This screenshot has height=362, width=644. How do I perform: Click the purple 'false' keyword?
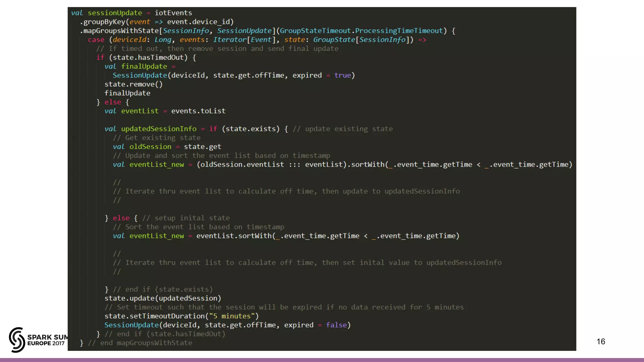pyautogui.click(x=336, y=325)
